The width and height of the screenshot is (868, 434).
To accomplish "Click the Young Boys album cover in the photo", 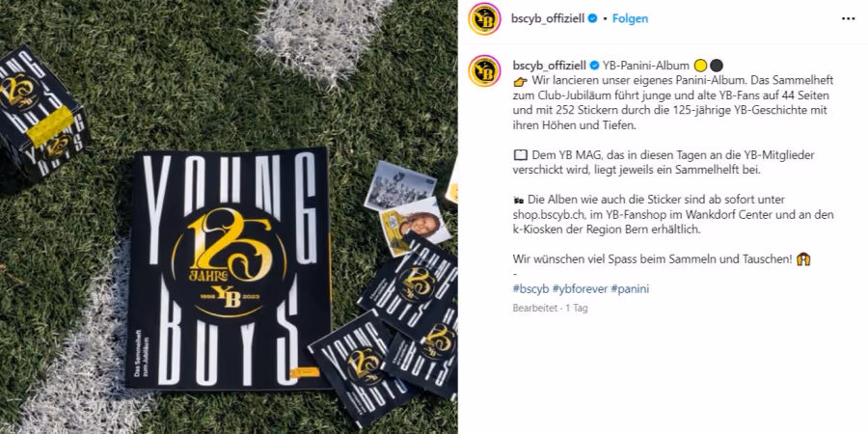I will point(230,268).
